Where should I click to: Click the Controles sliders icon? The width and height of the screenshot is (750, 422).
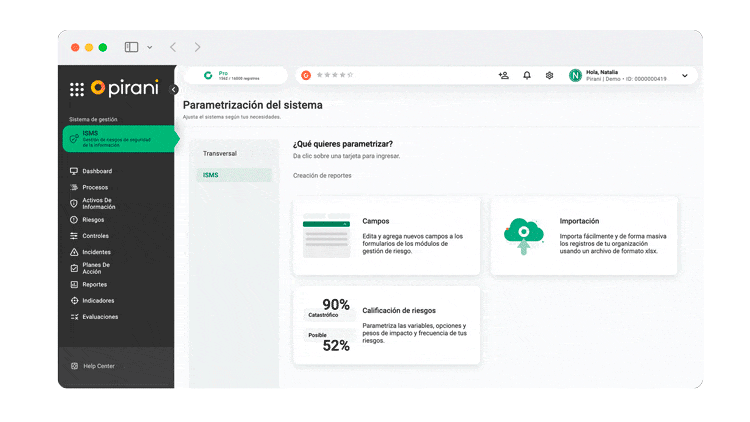click(74, 236)
